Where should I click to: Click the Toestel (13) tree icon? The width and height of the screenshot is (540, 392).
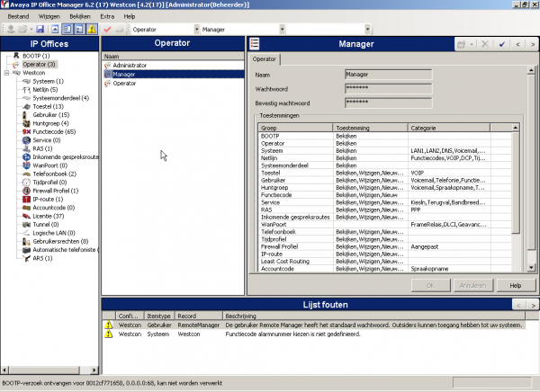tap(26, 107)
